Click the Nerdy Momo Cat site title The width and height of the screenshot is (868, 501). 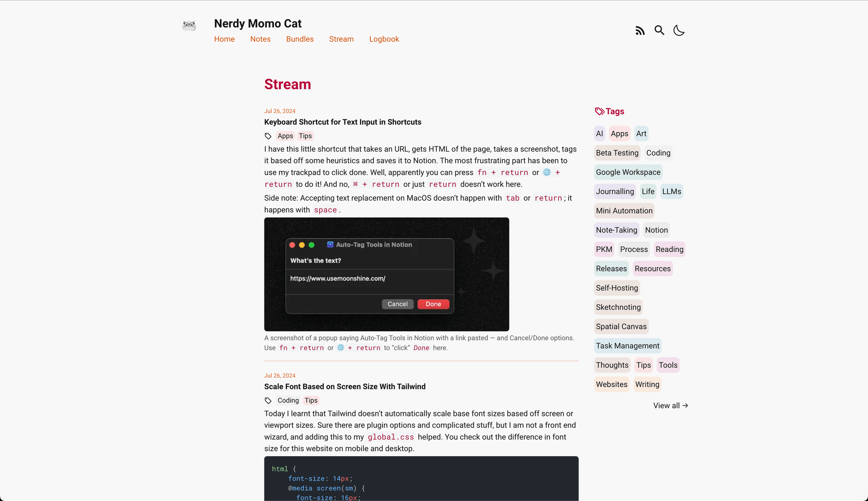[x=258, y=24]
